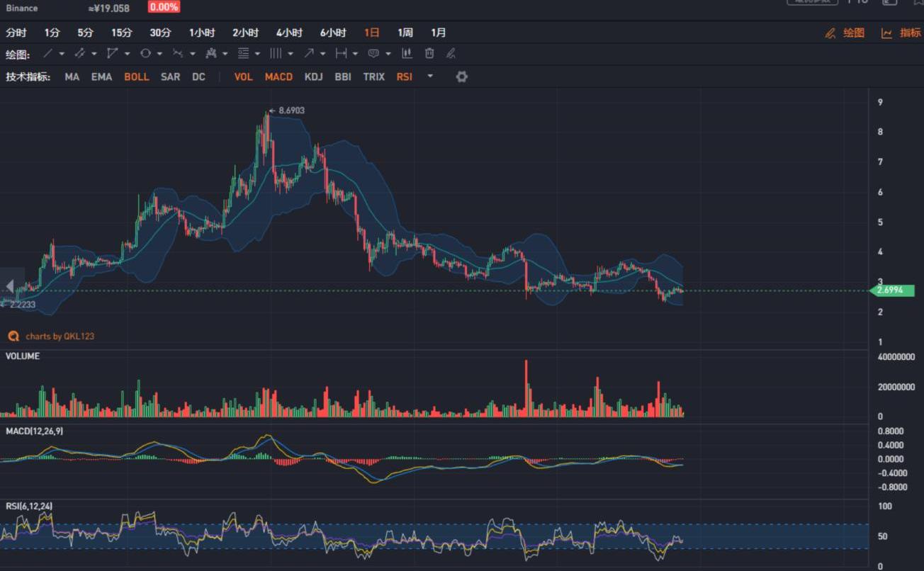Expand the arrow tool dropdown arrow
Screen dimensions: 924x571
(322, 54)
